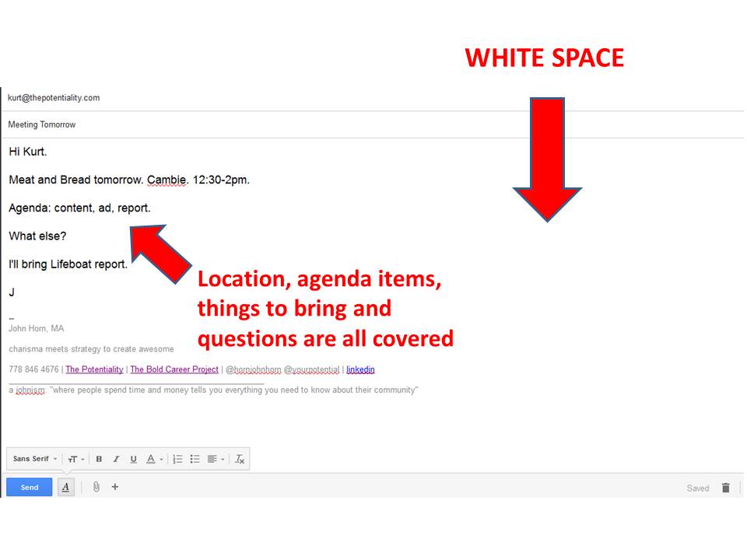The width and height of the screenshot is (747, 560).
Task: Follow the linkedin link in the signature
Action: 360,369
